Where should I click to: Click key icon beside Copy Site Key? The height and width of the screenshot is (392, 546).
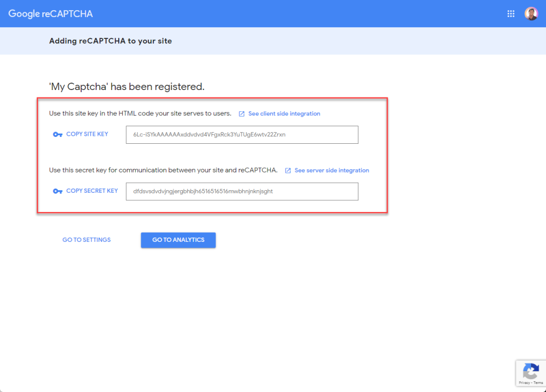pyautogui.click(x=58, y=134)
